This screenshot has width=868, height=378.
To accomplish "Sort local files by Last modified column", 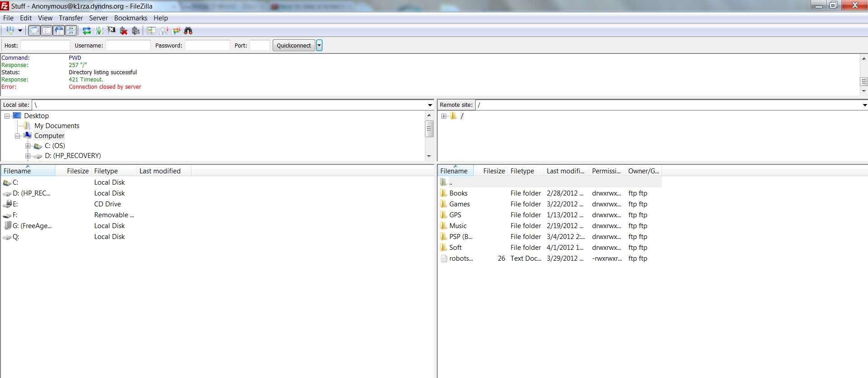I will coord(164,171).
